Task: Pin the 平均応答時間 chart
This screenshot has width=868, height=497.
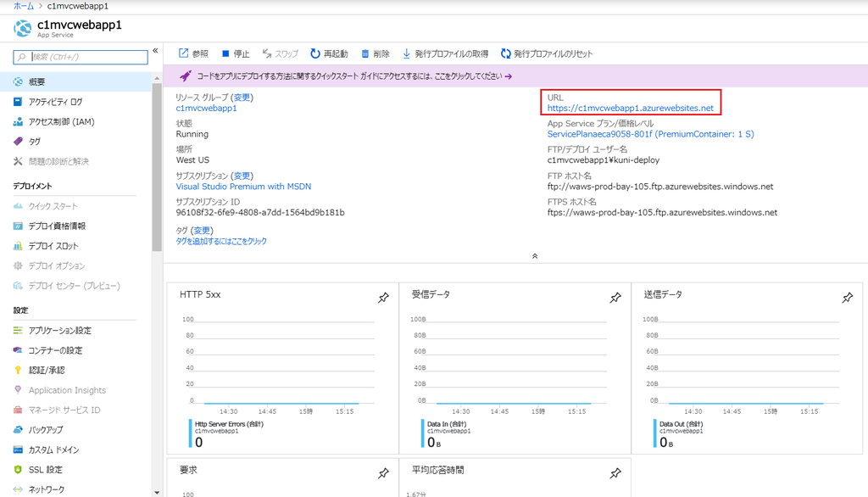Action: point(615,474)
